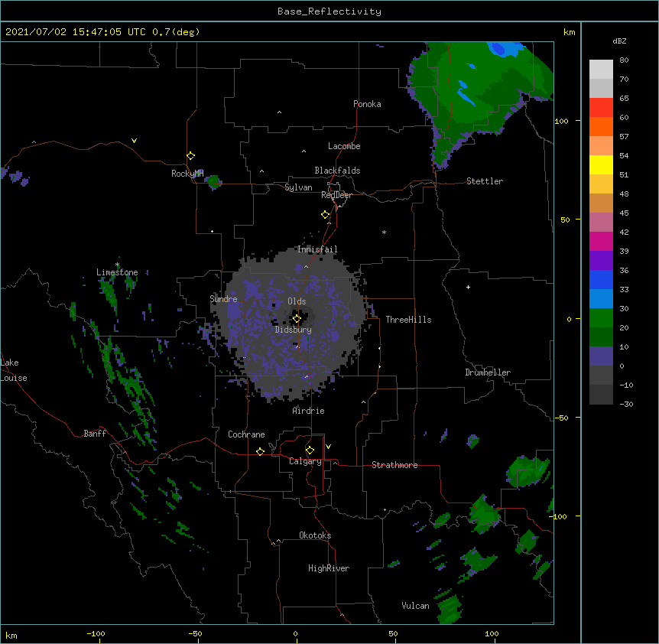Image resolution: width=659 pixels, height=644 pixels.
Task: Select the radar site marker near Didsbury
Action: tap(297, 319)
